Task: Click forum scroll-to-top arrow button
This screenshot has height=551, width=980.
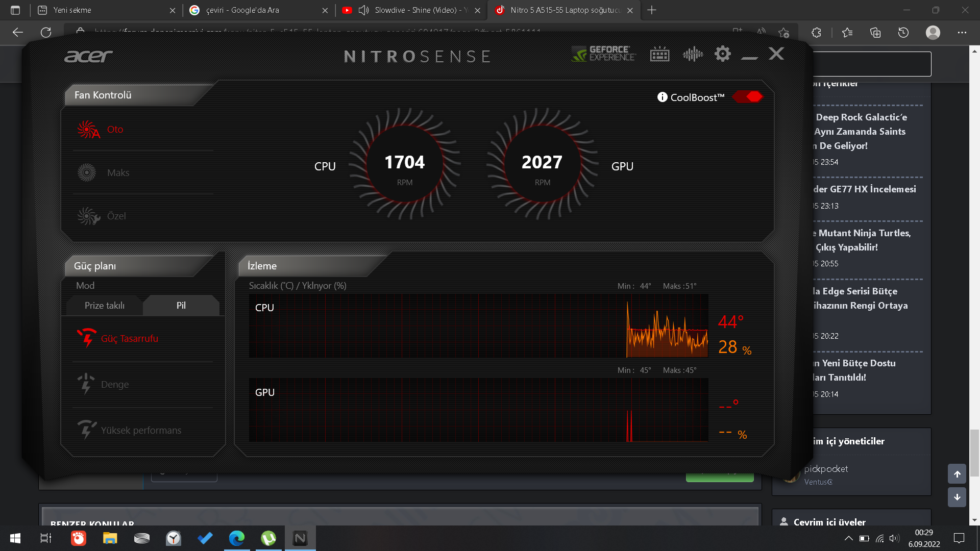Action: (x=957, y=474)
